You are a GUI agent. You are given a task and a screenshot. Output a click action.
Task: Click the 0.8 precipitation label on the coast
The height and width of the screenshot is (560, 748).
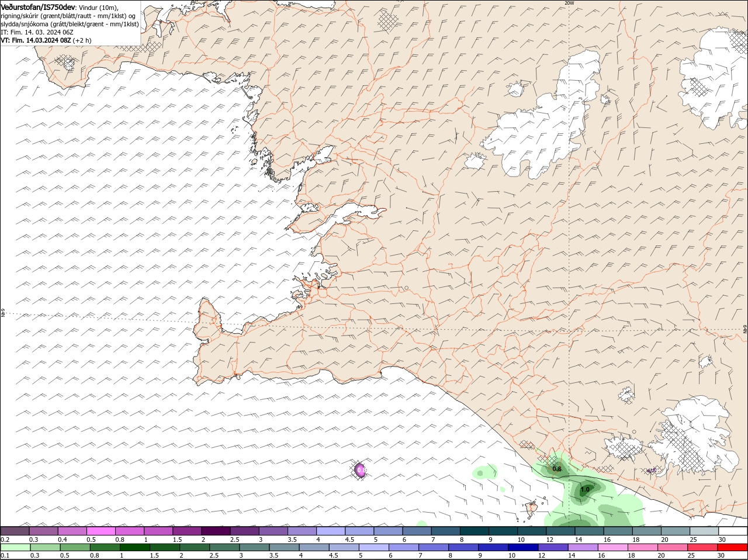point(557,469)
